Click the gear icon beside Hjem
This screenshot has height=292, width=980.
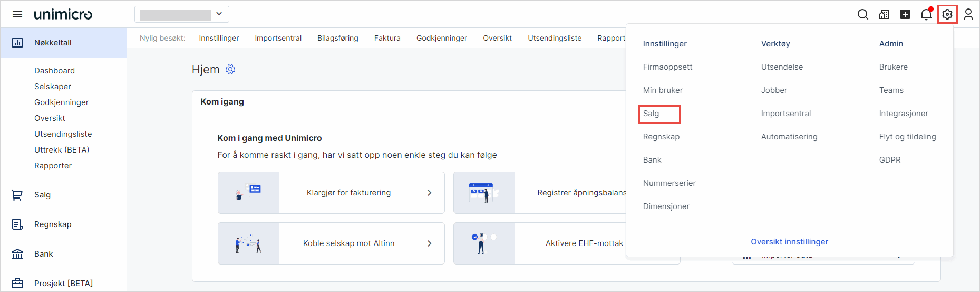pyautogui.click(x=230, y=69)
